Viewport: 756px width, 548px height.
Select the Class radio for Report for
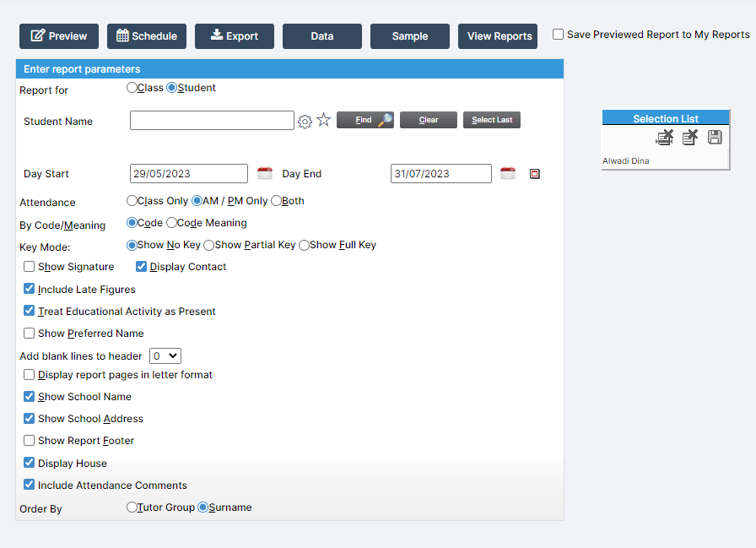132,88
